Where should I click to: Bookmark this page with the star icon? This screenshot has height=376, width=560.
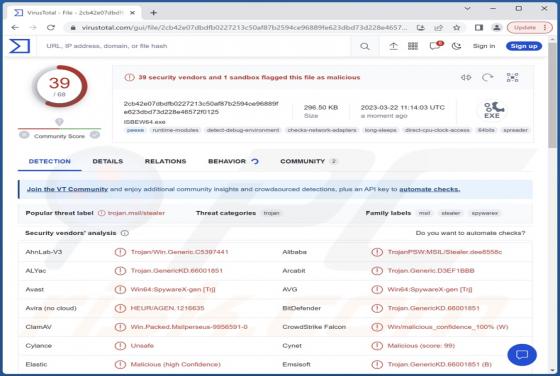tap(456, 27)
